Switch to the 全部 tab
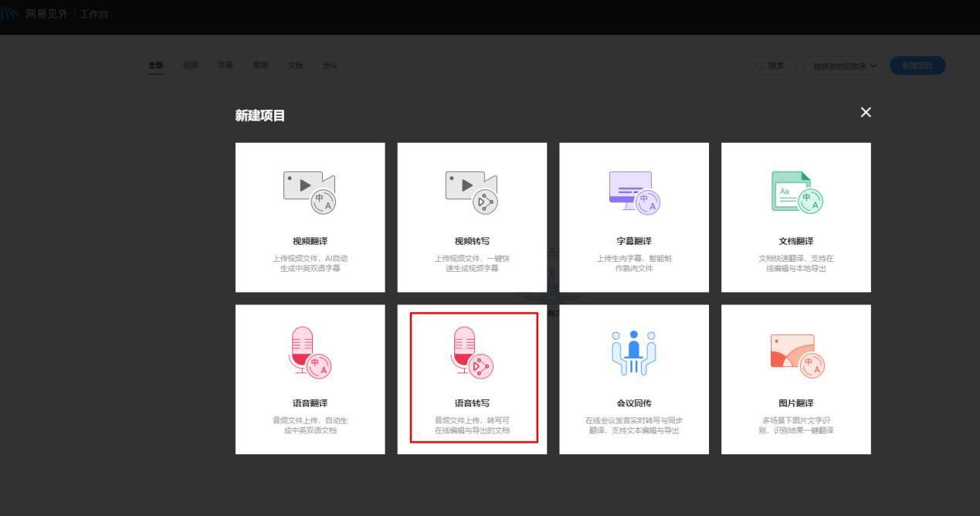Image resolution: width=980 pixels, height=516 pixels. (x=156, y=65)
